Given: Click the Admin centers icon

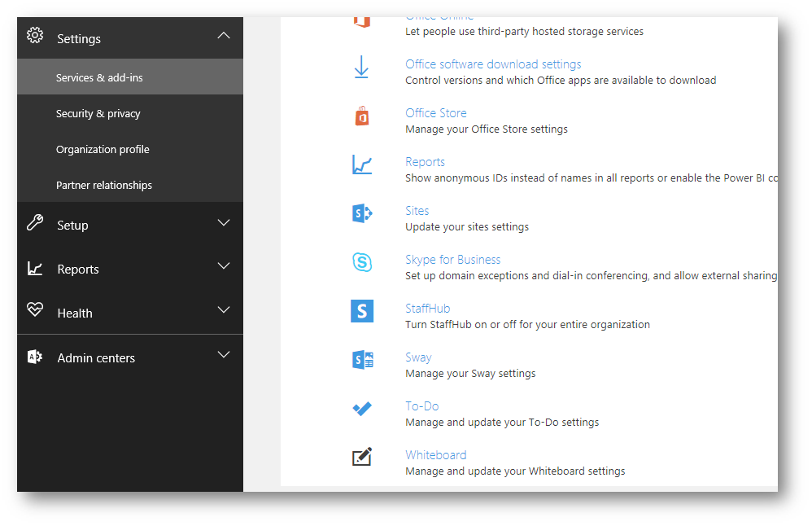Looking at the screenshot, I should (35, 357).
